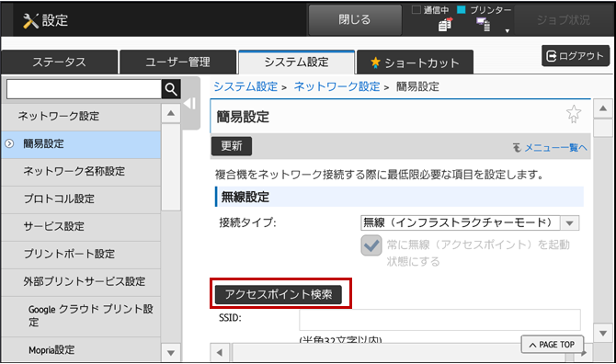Toggle the プリンター indicator box
616x364 pixels.
click(462, 10)
